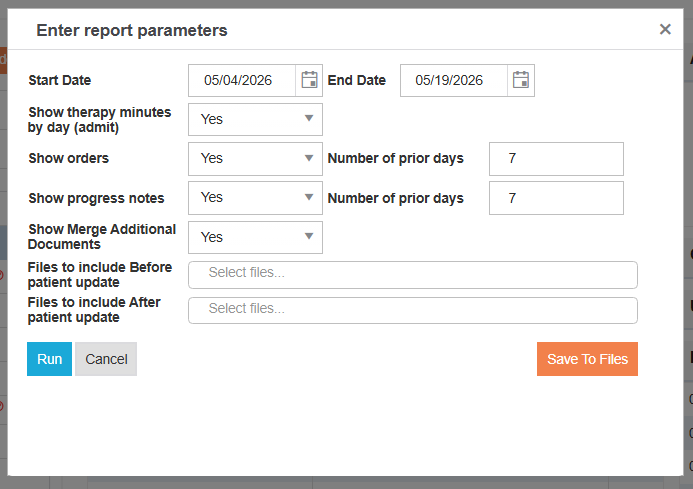Click the End Date label
Viewport: 693px width, 489px height.
pyautogui.click(x=357, y=80)
